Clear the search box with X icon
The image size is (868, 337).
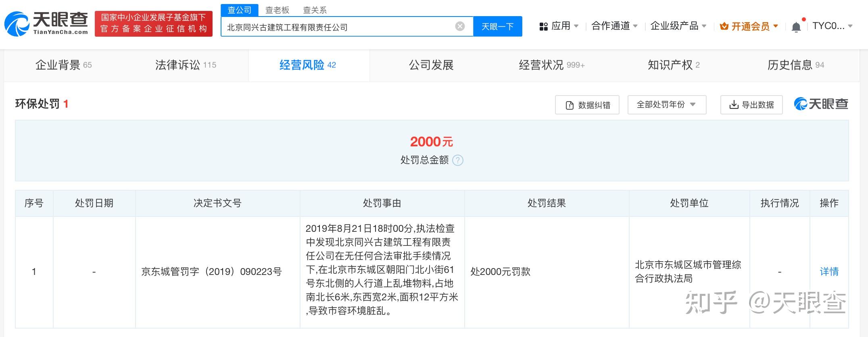click(x=460, y=27)
